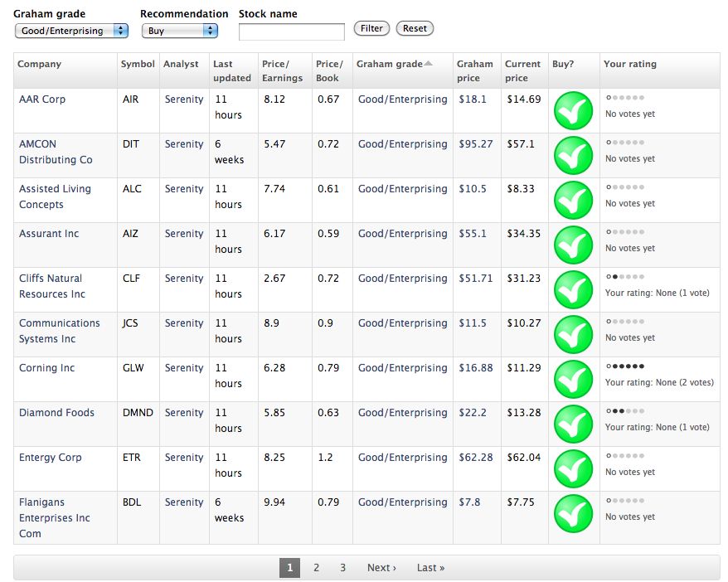Click the rating dots for Diamond Foods

(625, 410)
